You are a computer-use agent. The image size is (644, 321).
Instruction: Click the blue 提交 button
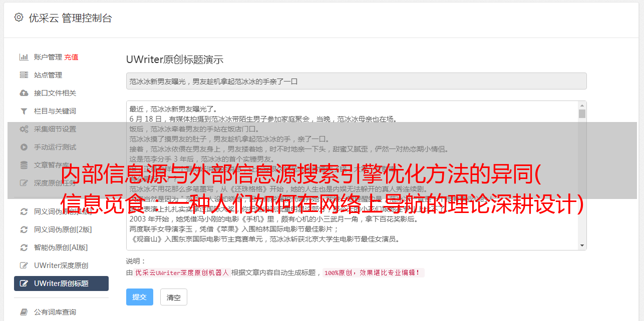coord(140,297)
